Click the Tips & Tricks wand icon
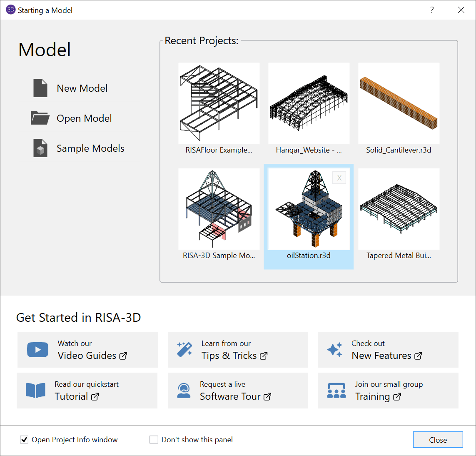 (184, 350)
